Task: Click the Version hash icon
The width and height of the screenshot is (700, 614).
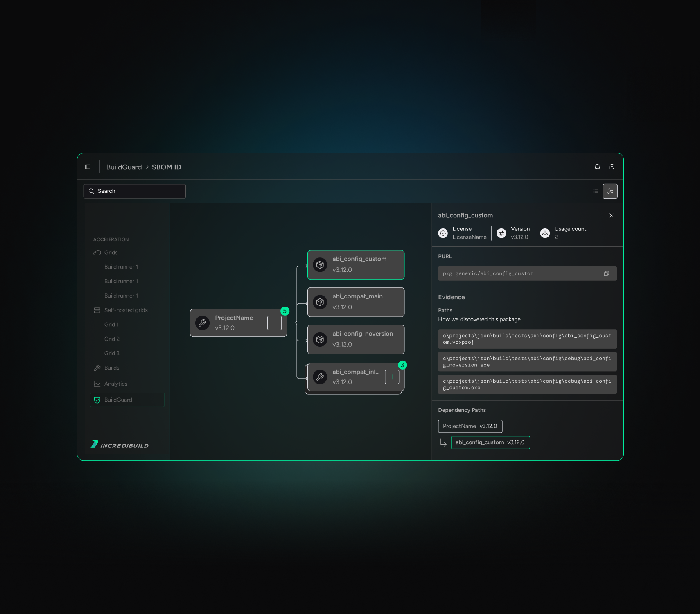Action: coord(501,233)
